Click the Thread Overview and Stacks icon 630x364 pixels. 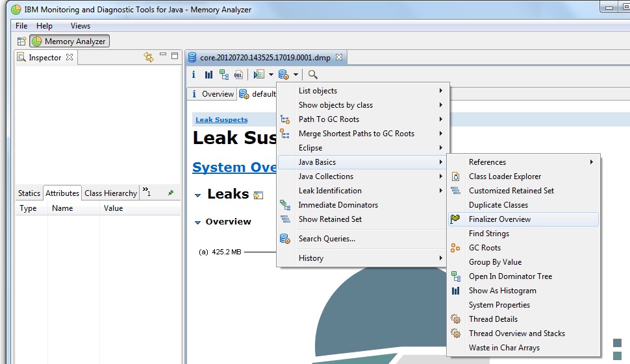pyautogui.click(x=455, y=333)
